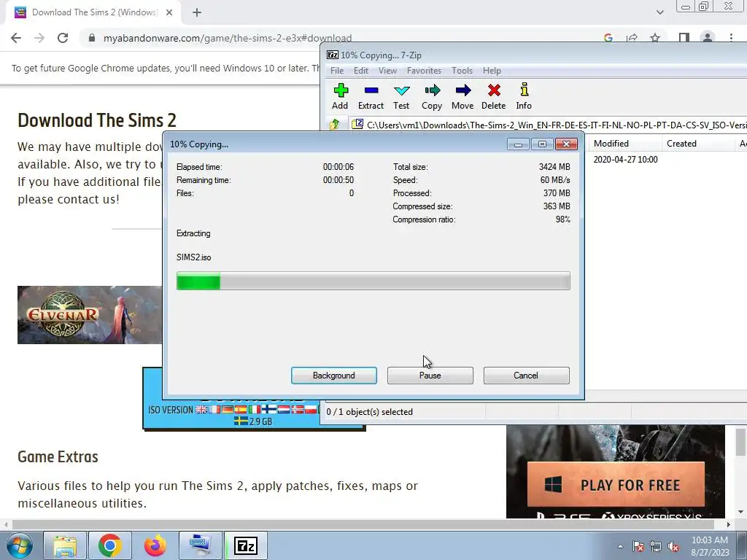
Task: Click the Elvenar ad banner
Action: [x=90, y=315]
